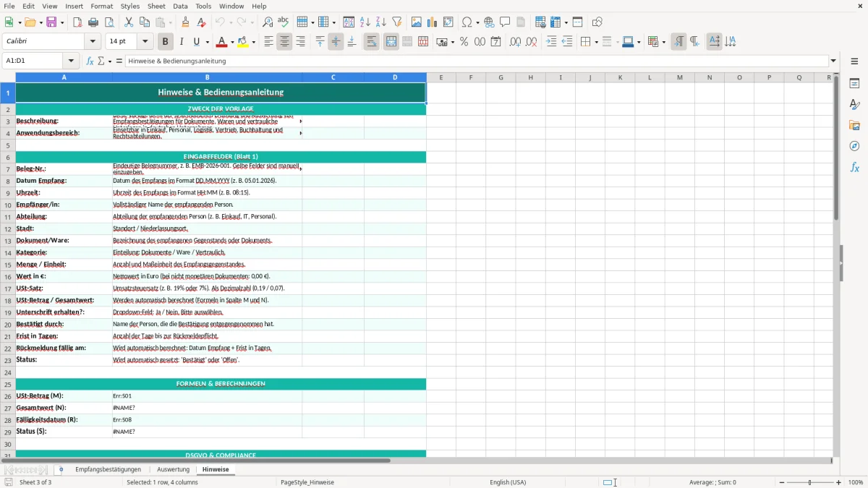Open the Open document dropdown arrow
Screen dimensions: 868x488
40,22
